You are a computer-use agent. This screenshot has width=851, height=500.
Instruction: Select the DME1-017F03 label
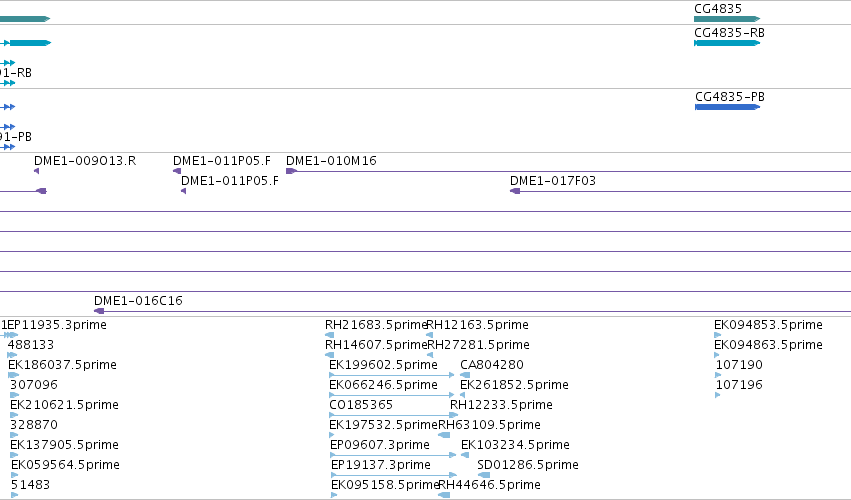point(553,181)
